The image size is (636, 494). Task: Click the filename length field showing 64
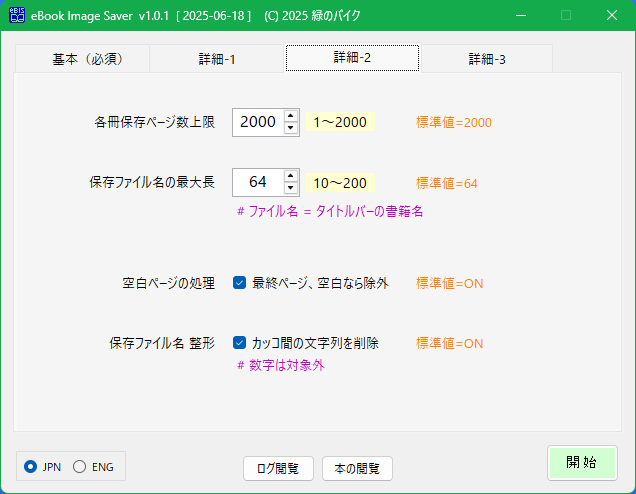258,182
